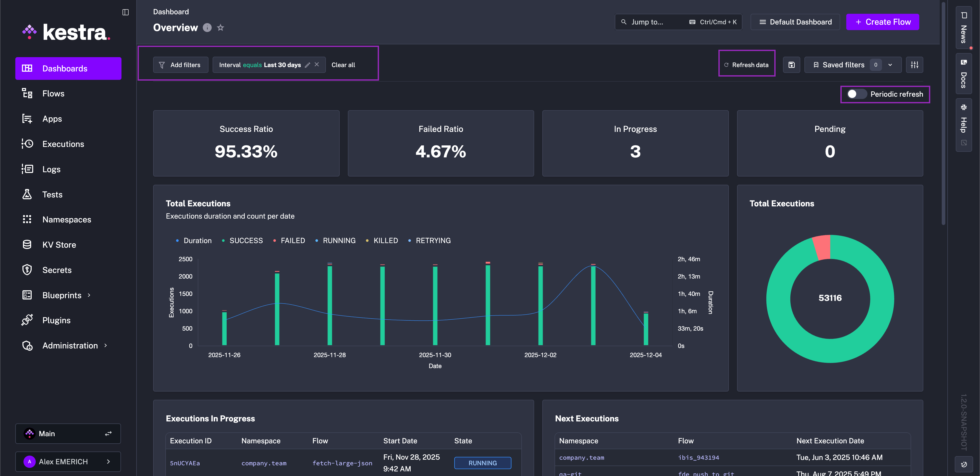The image size is (980, 476).
Task: Save the current dashboard filters
Action: point(791,65)
